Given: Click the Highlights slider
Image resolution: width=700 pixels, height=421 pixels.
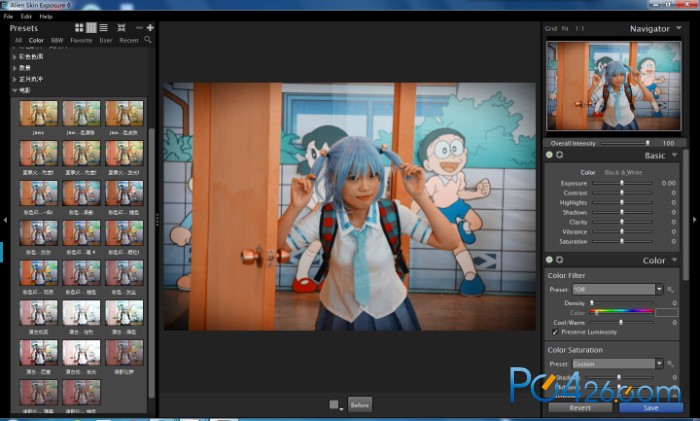Looking at the screenshot, I should tap(622, 203).
